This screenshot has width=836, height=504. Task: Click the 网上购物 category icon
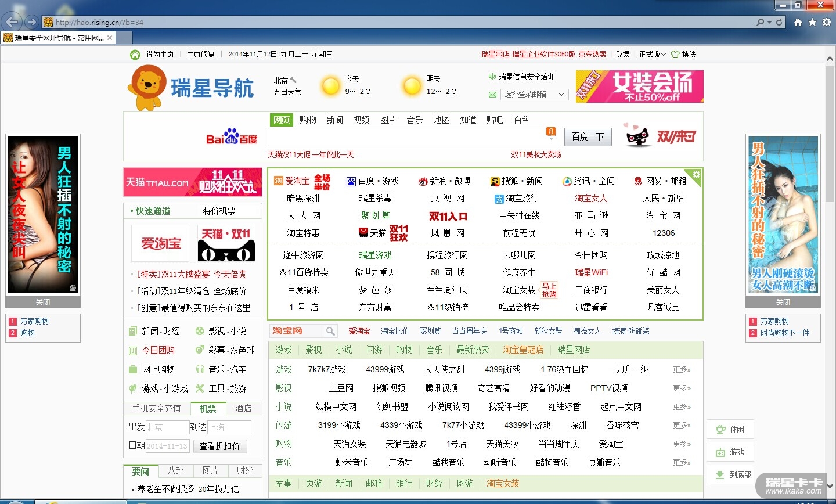click(x=133, y=369)
